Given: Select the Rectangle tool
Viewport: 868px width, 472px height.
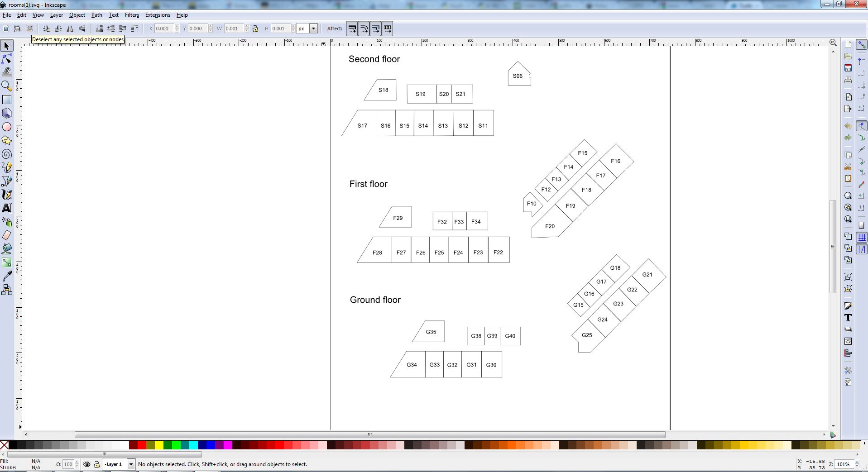Looking at the screenshot, I should 7,100.
